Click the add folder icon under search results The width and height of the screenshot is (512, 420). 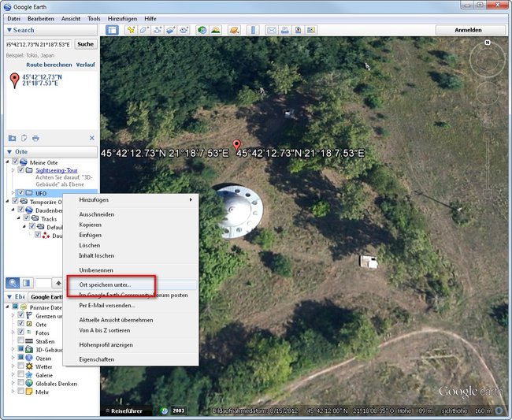pos(12,138)
